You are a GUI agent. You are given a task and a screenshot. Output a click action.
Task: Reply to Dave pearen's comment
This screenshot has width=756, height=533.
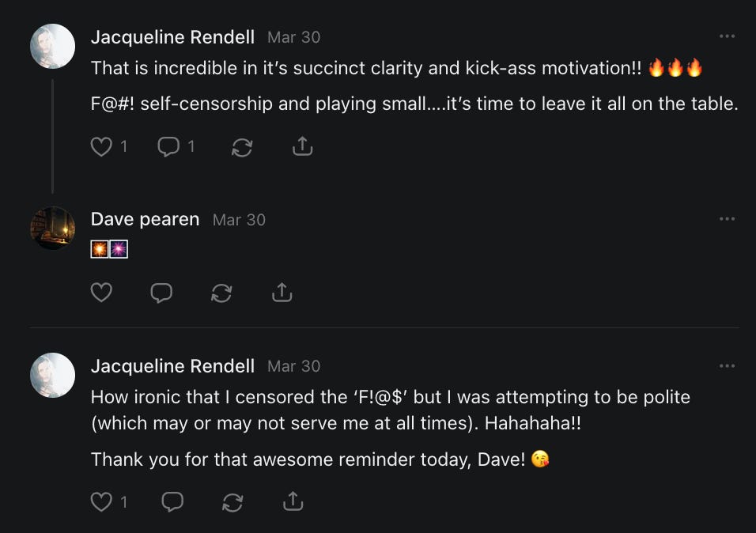[161, 293]
